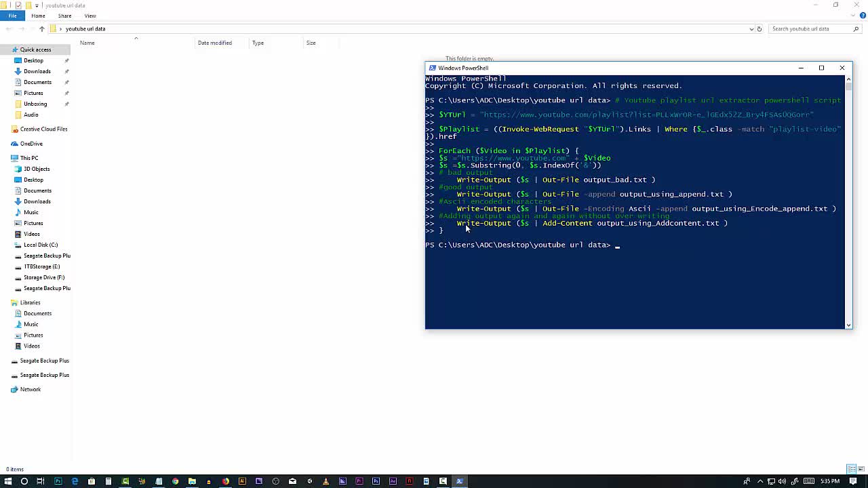Switch to Large icons view in status bar
This screenshot has height=488, width=868.
click(860, 469)
